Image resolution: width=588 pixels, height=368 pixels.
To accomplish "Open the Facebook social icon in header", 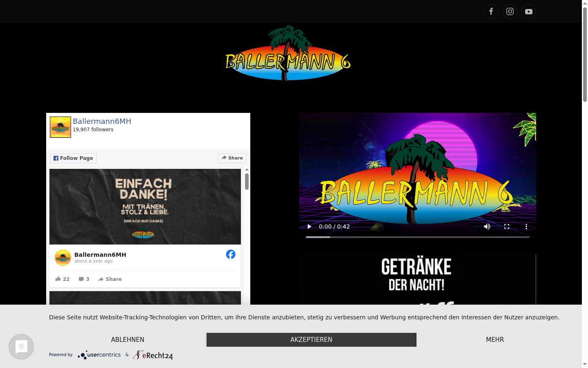I will [x=491, y=11].
